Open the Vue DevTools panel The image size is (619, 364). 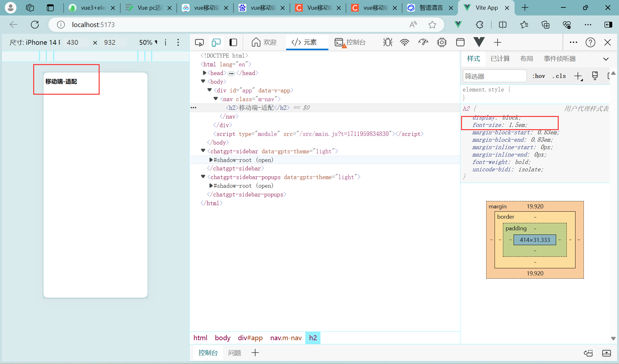479,42
